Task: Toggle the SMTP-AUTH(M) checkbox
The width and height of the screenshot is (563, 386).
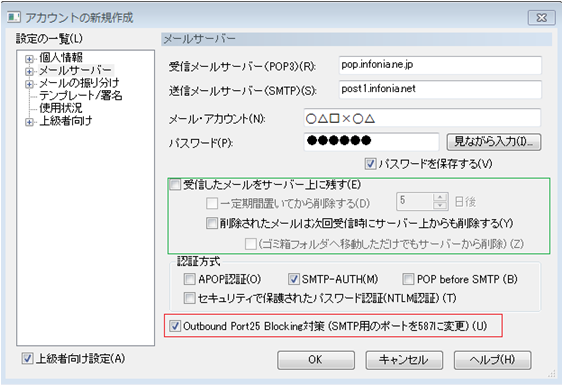Action: click(x=294, y=279)
